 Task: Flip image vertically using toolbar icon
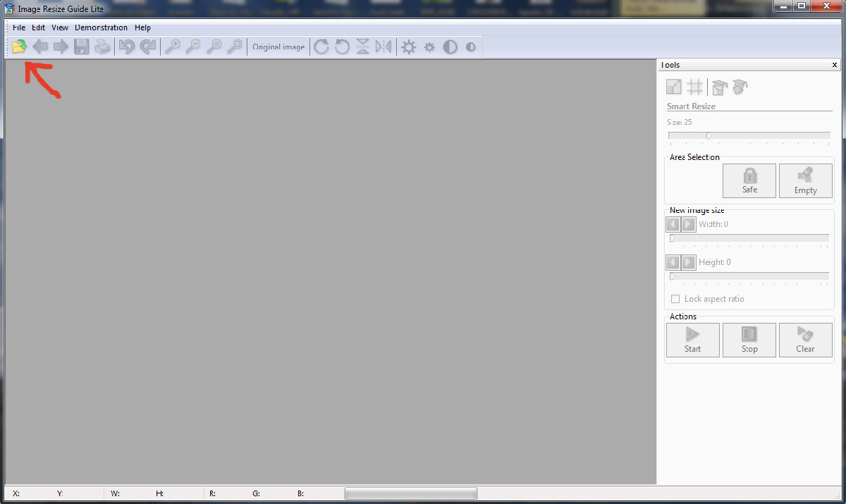[x=362, y=47]
